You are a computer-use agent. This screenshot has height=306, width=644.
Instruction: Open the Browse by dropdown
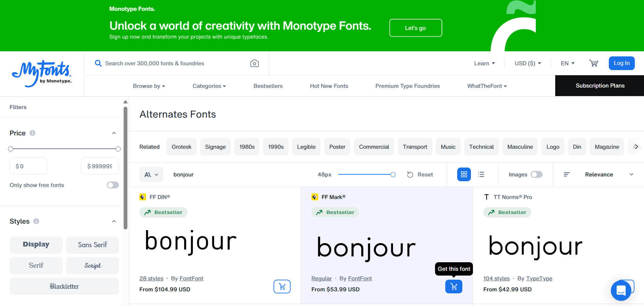[149, 86]
